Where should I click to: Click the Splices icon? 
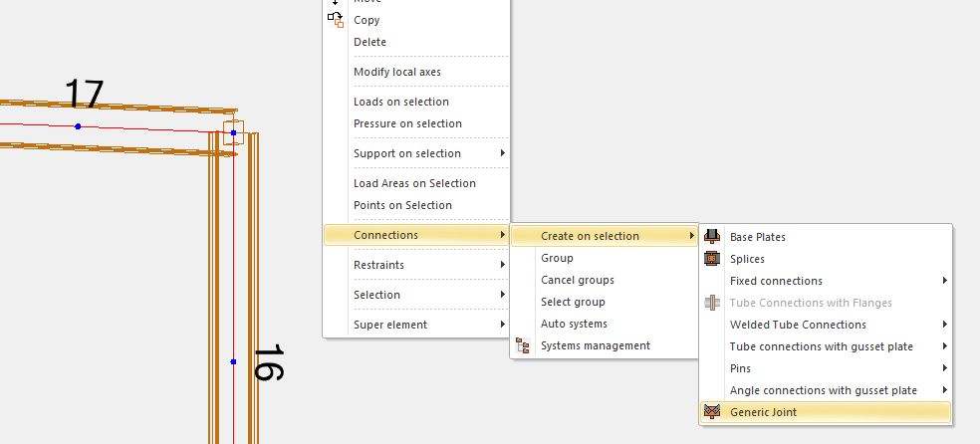click(712, 259)
